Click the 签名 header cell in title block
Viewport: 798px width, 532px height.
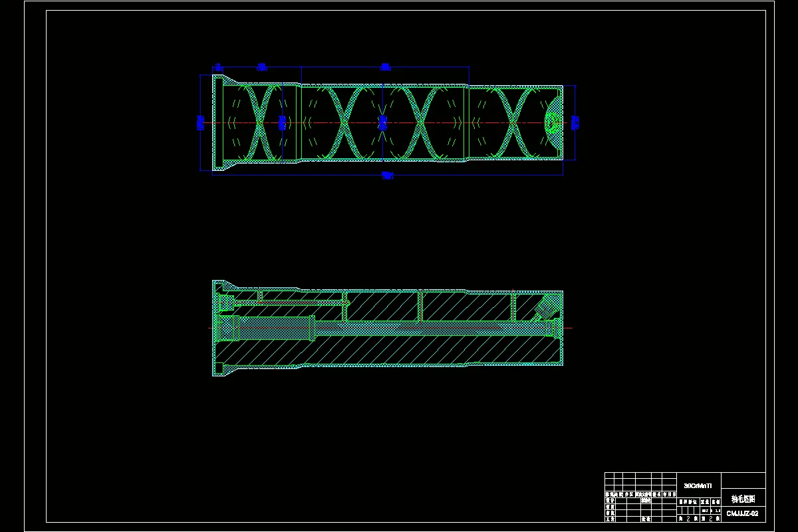coord(657,495)
